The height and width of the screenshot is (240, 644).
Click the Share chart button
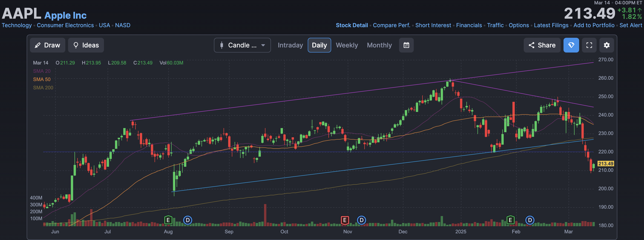click(x=542, y=45)
